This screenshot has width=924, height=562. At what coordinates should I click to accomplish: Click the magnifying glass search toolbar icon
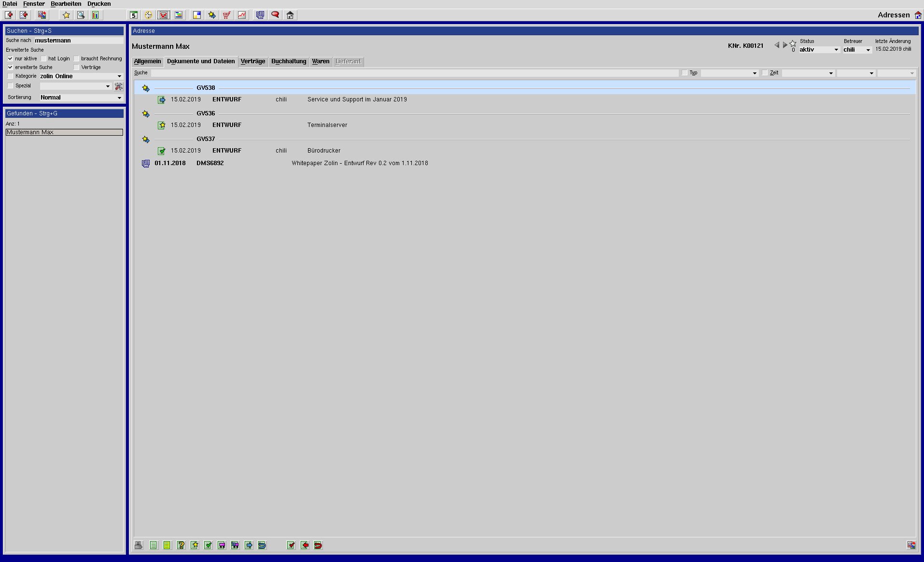[81, 15]
